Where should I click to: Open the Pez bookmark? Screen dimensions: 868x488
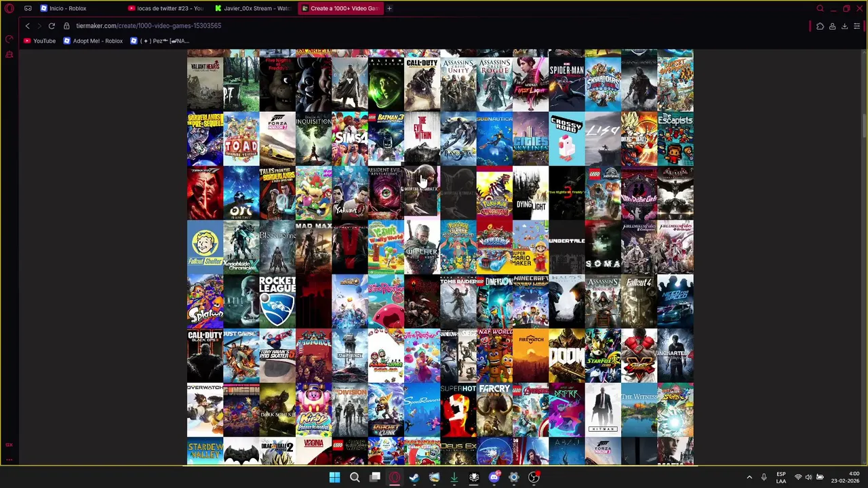point(159,41)
